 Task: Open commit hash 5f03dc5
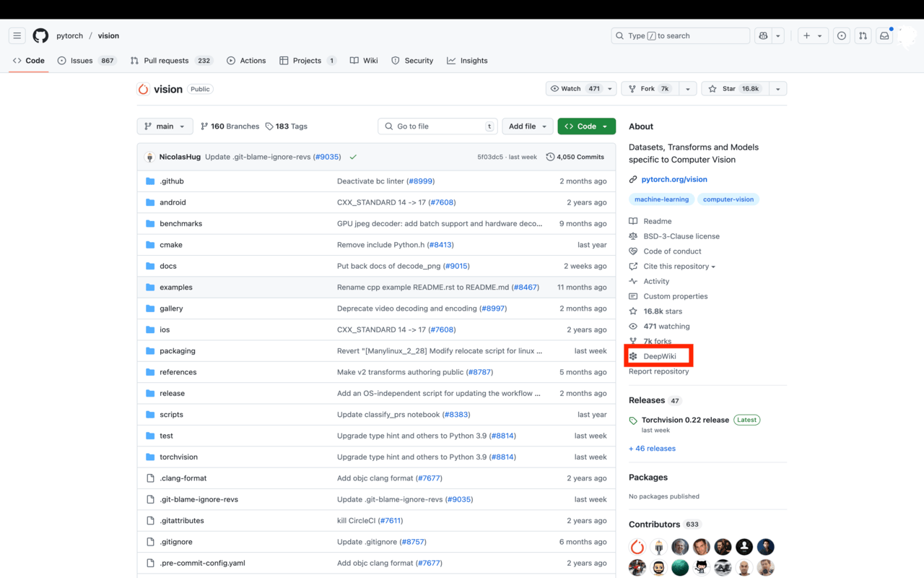click(489, 157)
